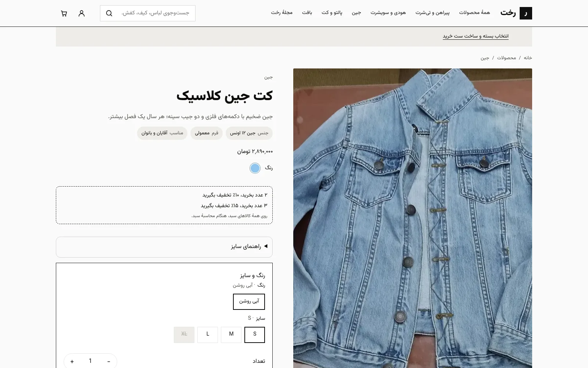This screenshot has width=588, height=368.
Task: Open the پالتو و کت menu
Action: pyautogui.click(x=332, y=13)
